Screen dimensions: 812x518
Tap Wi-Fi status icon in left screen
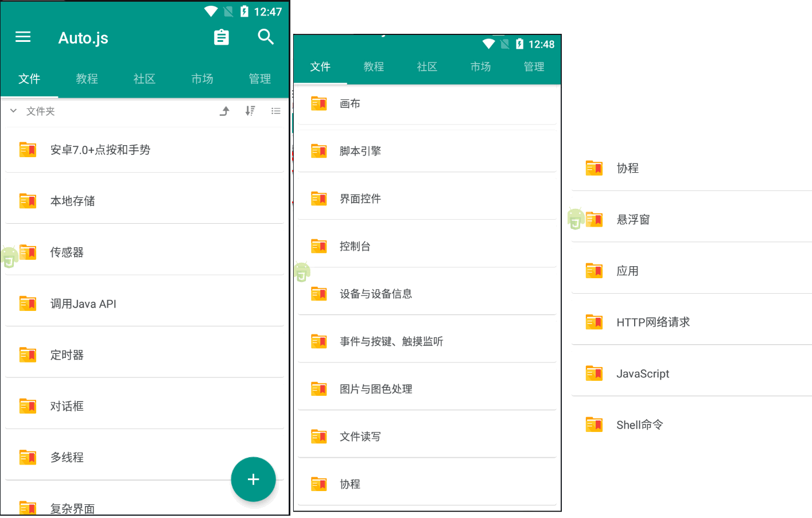click(x=211, y=11)
